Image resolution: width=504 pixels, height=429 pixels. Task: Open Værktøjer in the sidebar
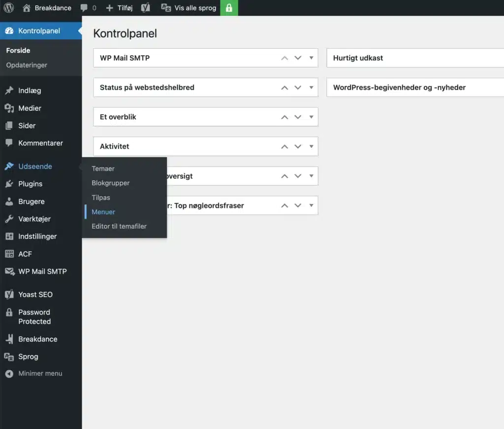(34, 219)
